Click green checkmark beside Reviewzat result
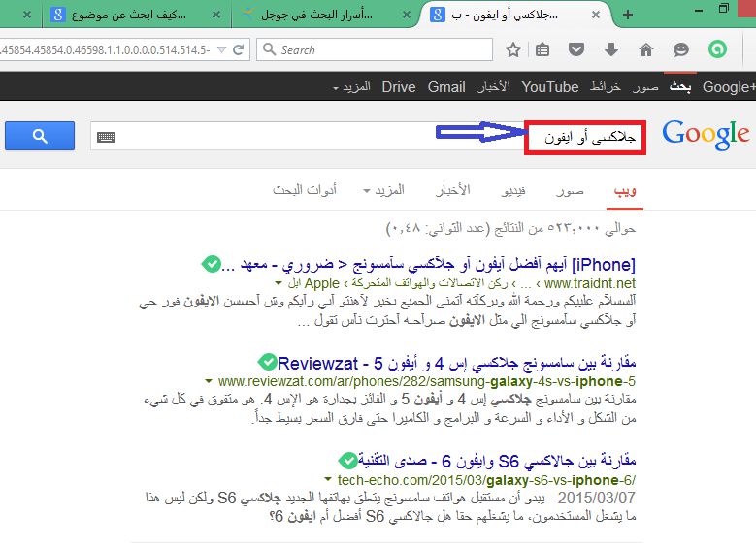Viewport: 756px width, 548px height. pyautogui.click(x=267, y=362)
